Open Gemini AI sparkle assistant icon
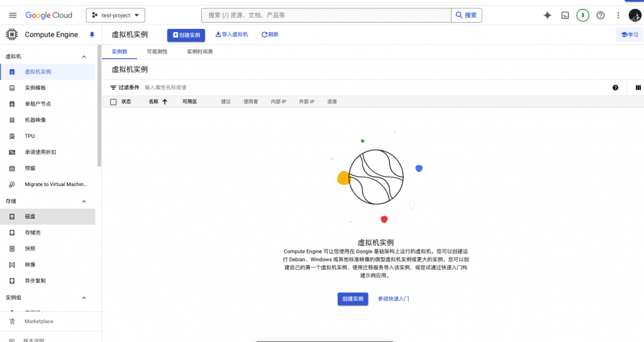Screen dimensions: 644x342 point(547,15)
